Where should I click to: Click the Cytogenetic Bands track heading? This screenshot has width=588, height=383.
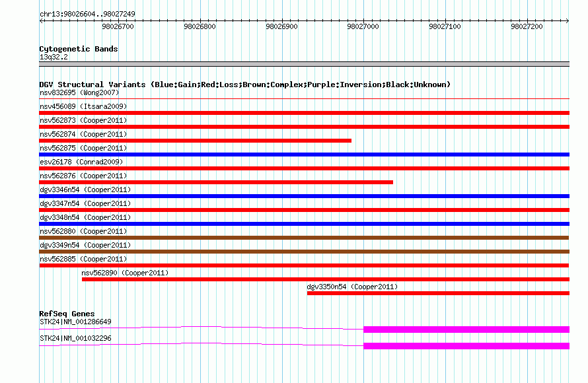coord(79,49)
